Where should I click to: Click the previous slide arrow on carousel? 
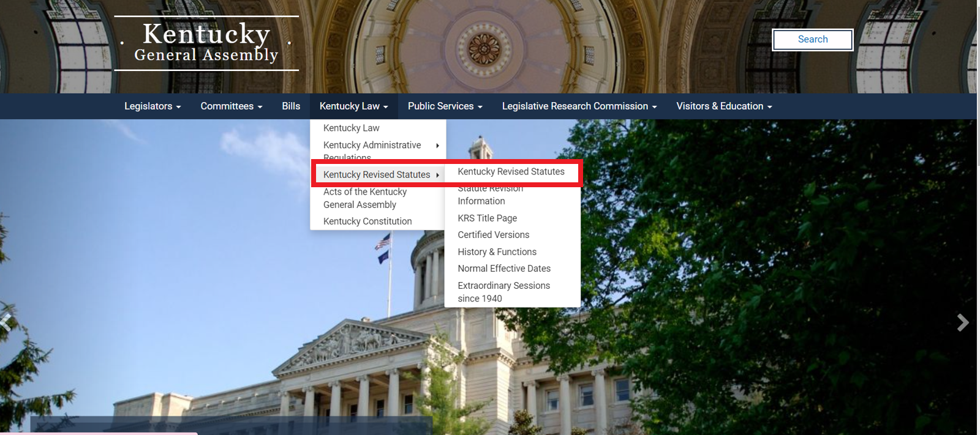6,322
